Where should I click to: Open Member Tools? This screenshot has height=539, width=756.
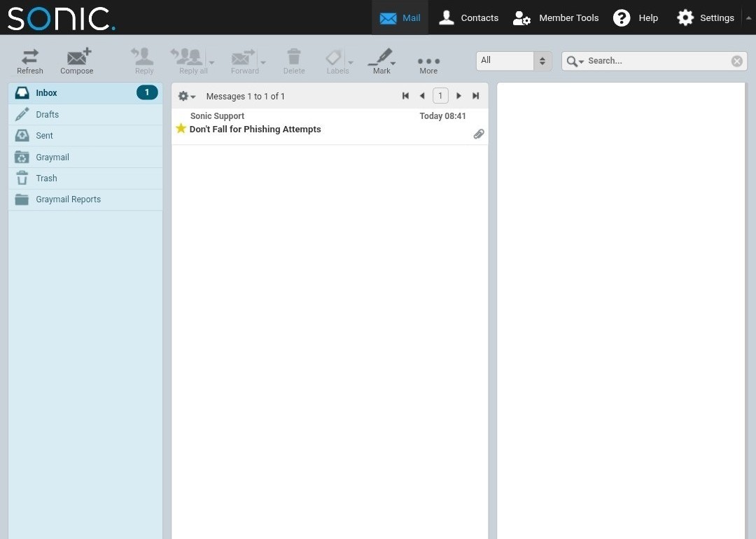pyautogui.click(x=556, y=17)
